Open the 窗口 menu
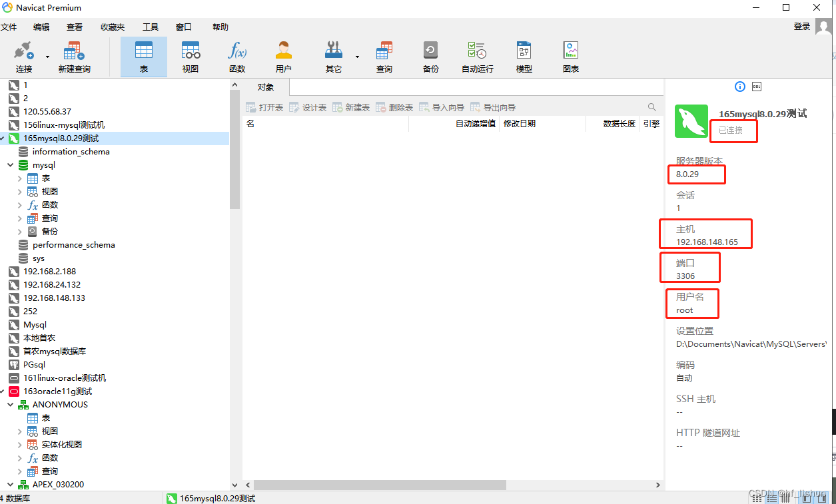Viewport: 836px width, 504px height. (184, 27)
